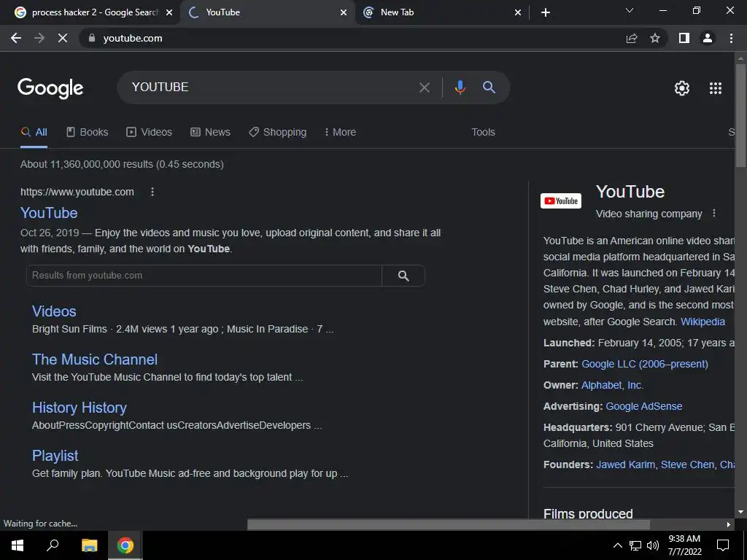Screen dimensions: 747x560
Task: Open options for youtube.com result
Action: [x=152, y=192]
